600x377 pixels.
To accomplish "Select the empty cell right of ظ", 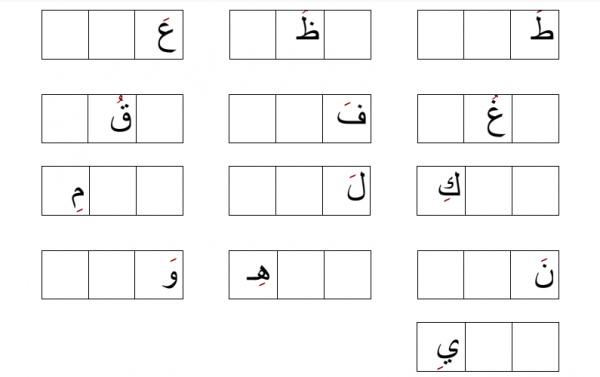I will click(x=347, y=35).
